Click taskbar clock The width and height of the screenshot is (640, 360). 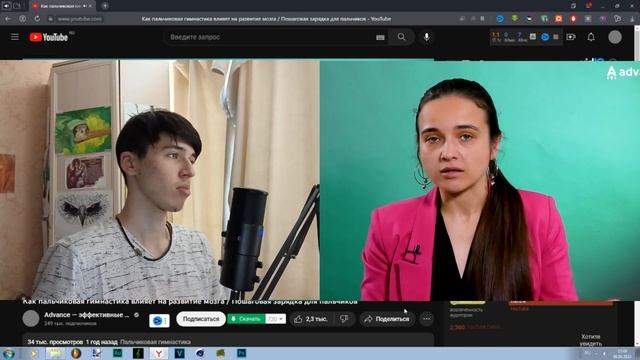[x=622, y=353]
